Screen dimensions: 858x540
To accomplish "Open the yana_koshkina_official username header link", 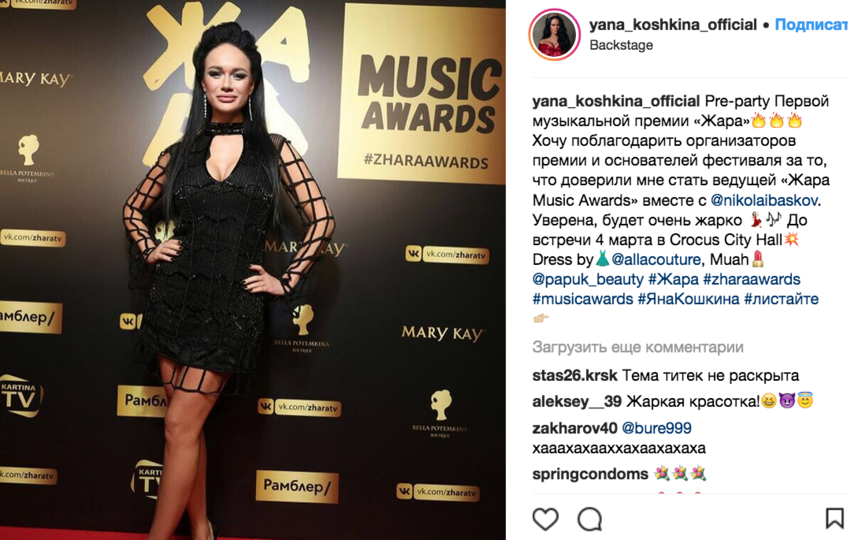I will 673,25.
